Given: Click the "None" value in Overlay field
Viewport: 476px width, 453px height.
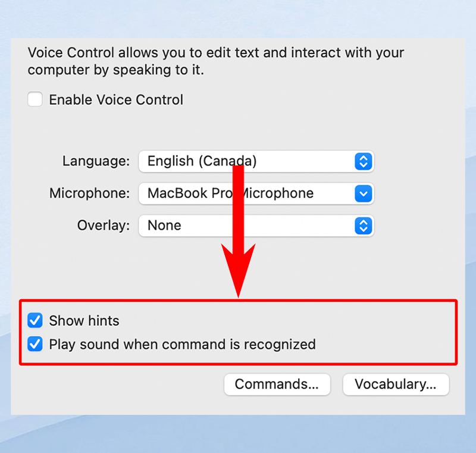Looking at the screenshot, I should coord(164,226).
